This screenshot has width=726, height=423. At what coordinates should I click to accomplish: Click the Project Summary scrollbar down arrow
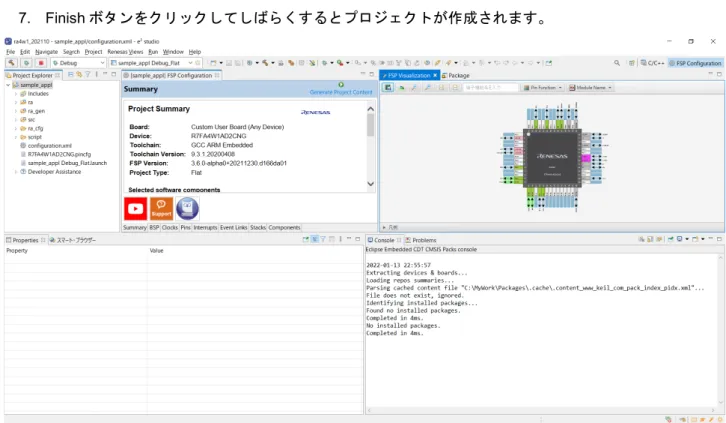pyautogui.click(x=370, y=184)
